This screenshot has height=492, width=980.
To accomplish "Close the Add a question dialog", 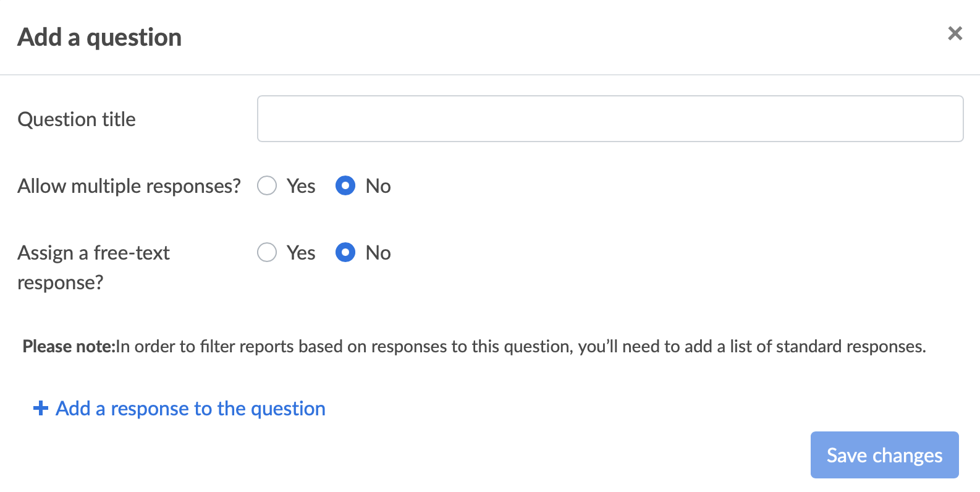I will click(955, 33).
